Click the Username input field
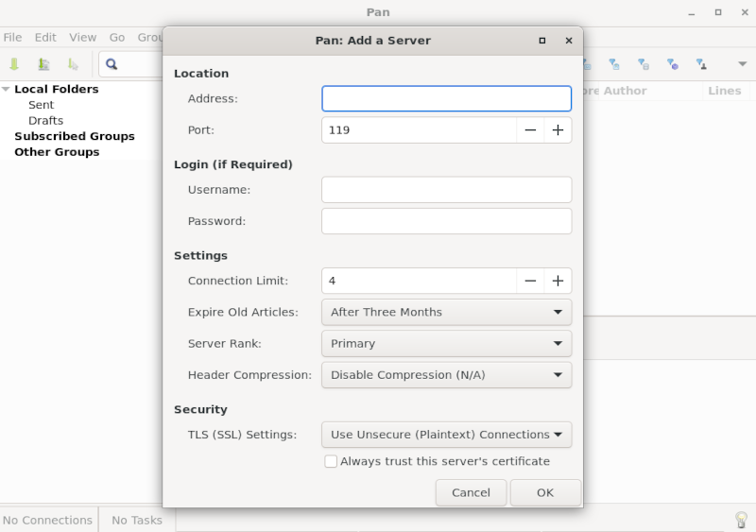This screenshot has width=756, height=532. pos(446,190)
